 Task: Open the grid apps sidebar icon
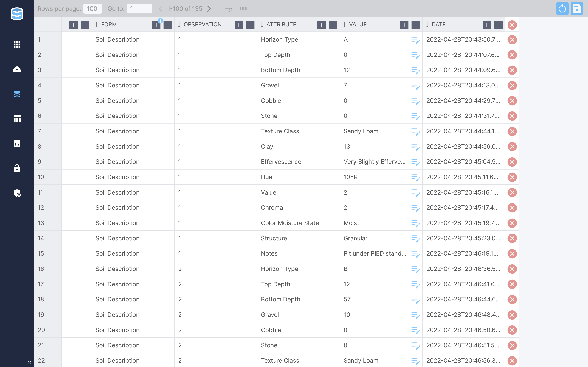(17, 44)
